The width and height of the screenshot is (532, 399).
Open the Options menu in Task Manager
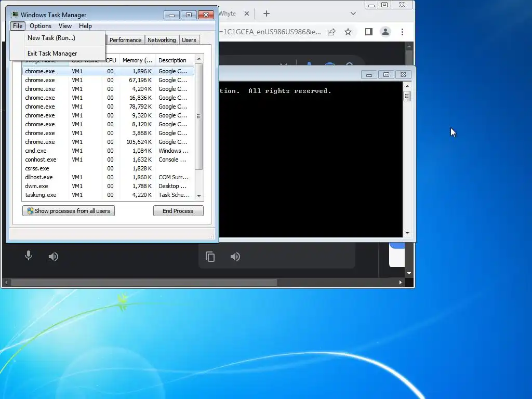pyautogui.click(x=41, y=26)
